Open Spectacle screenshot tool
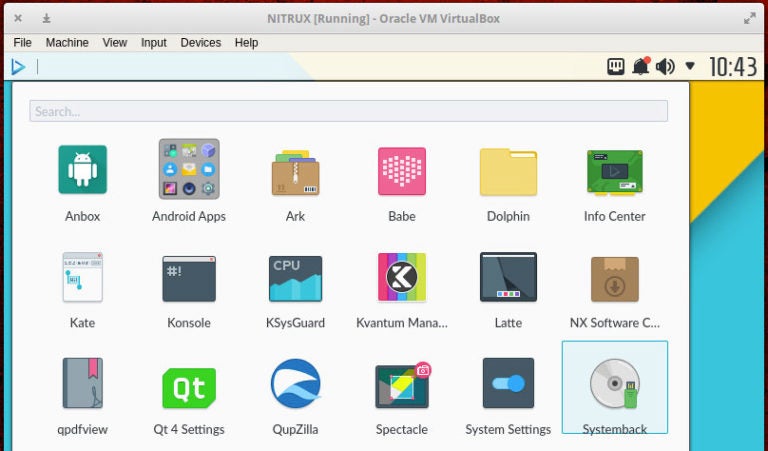The height and width of the screenshot is (451, 768). [x=403, y=385]
